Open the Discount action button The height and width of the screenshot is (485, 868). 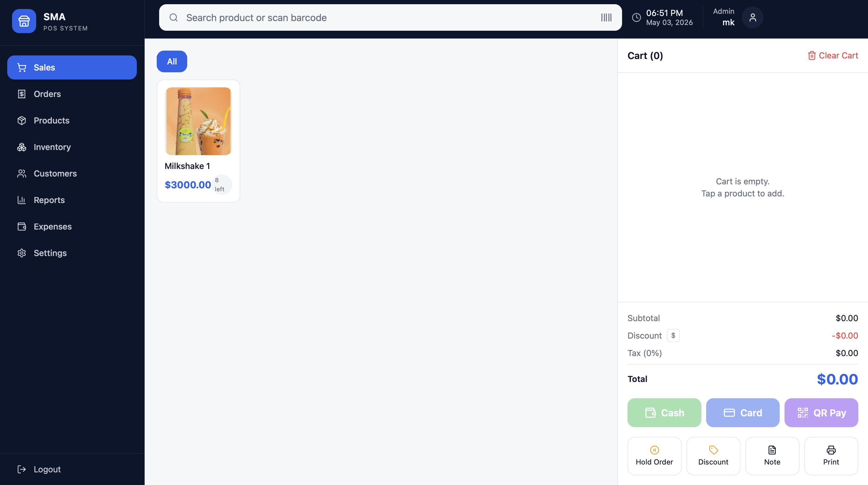click(x=713, y=456)
